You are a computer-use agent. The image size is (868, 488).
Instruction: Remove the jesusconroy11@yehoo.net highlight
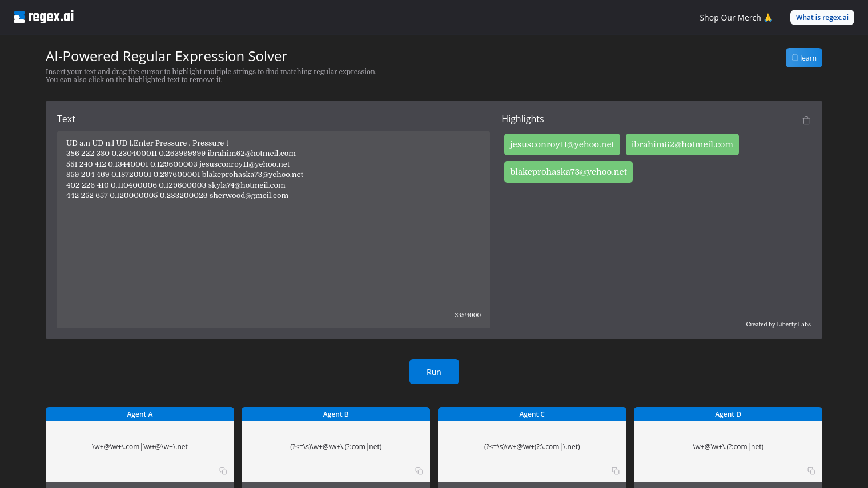[x=562, y=144]
